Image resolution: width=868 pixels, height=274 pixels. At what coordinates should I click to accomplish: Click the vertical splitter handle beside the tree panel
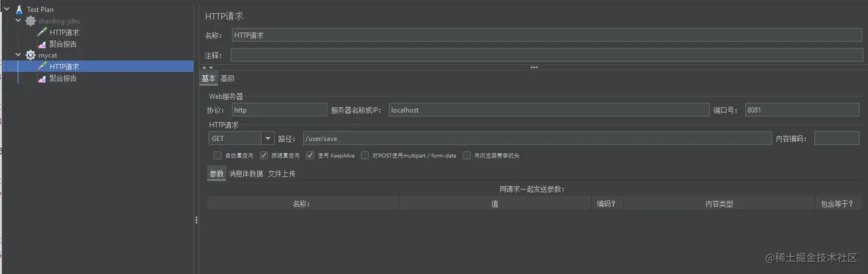[x=196, y=220]
